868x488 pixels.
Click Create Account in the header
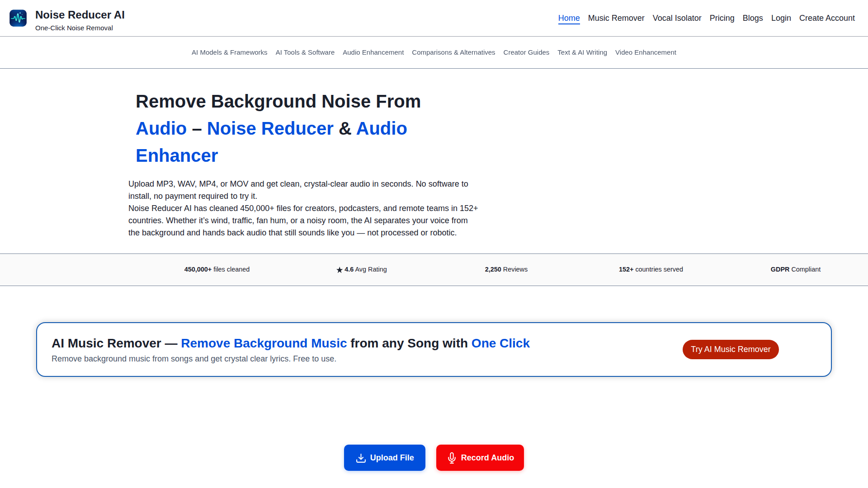coord(827,18)
